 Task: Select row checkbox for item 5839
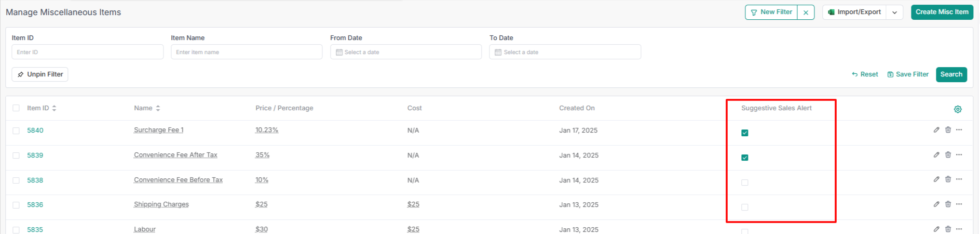pos(16,155)
